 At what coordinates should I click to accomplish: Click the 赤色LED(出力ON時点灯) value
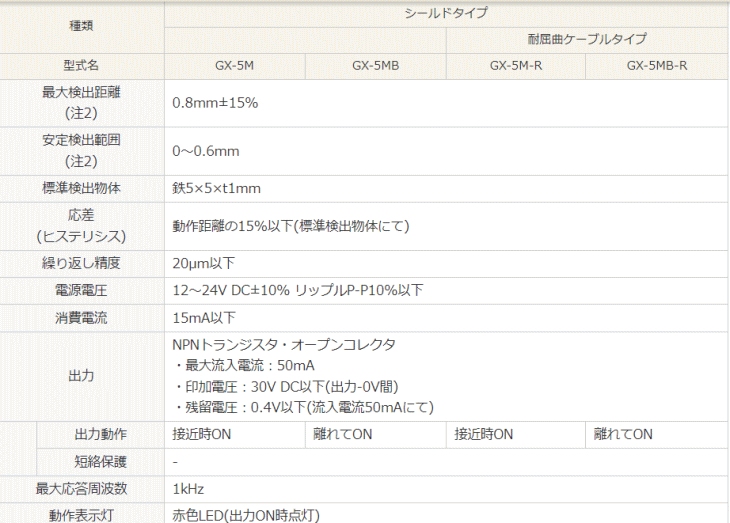[246, 516]
